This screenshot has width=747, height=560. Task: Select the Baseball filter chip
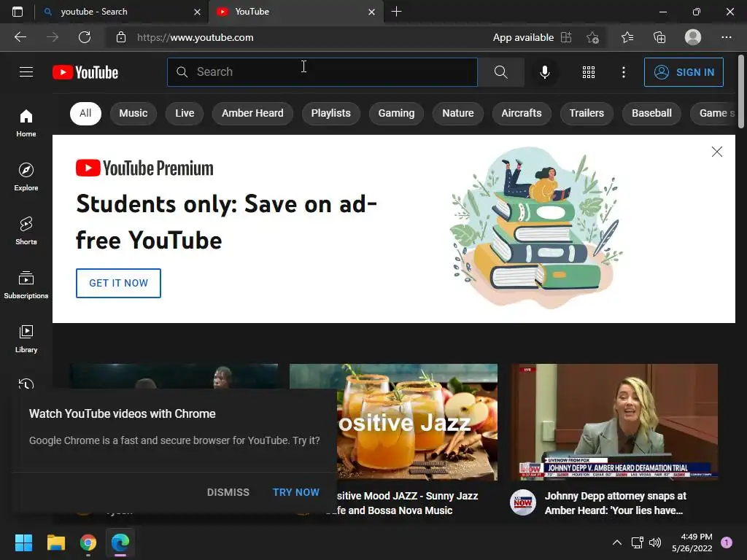651,113
